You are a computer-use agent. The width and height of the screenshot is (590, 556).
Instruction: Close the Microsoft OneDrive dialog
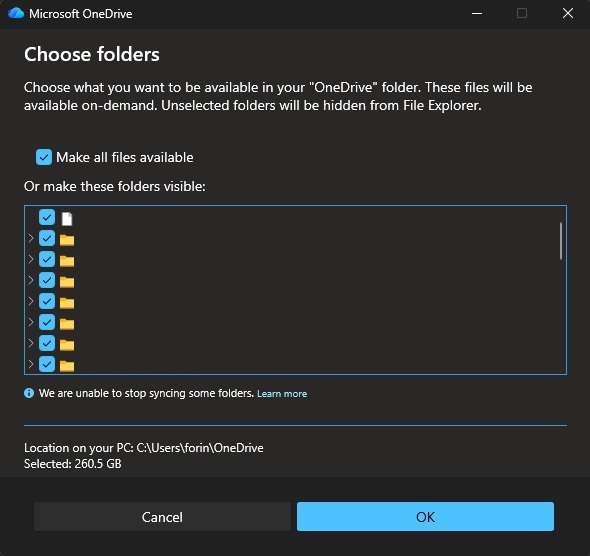pos(568,14)
